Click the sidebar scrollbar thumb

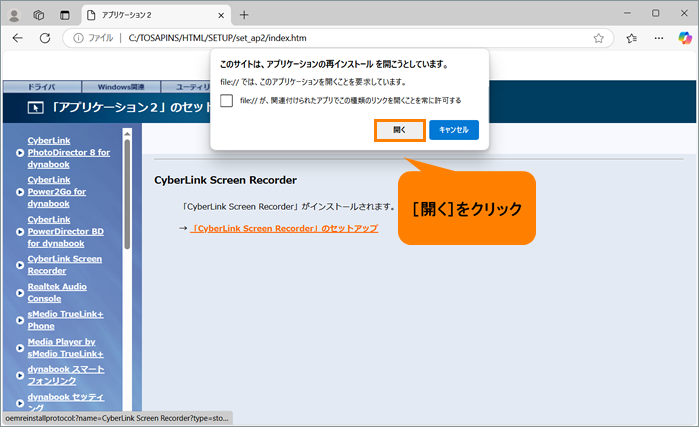click(127, 194)
